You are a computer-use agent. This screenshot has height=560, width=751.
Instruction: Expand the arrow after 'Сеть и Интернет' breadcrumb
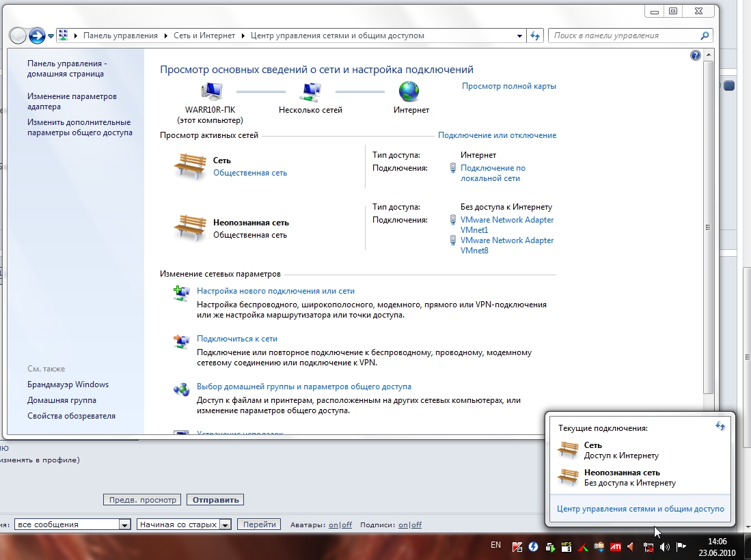point(243,36)
